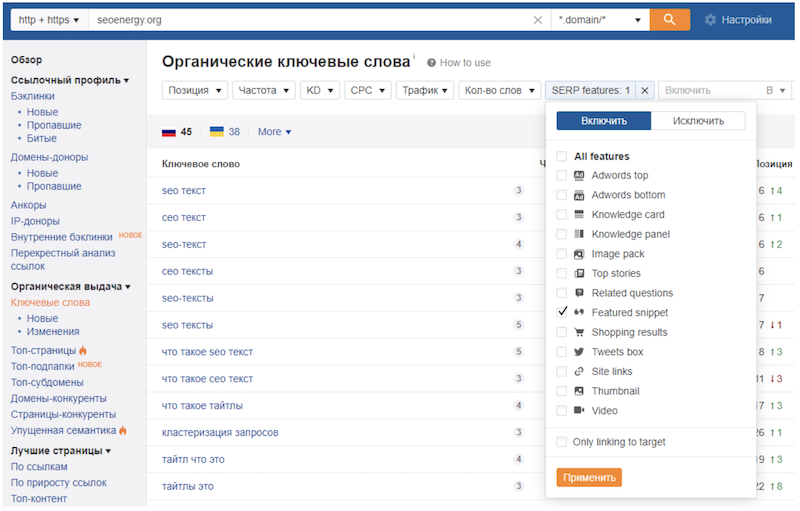800x511 pixels.
Task: Click the flame icon beside Упущенная семантика
Action: (x=123, y=430)
